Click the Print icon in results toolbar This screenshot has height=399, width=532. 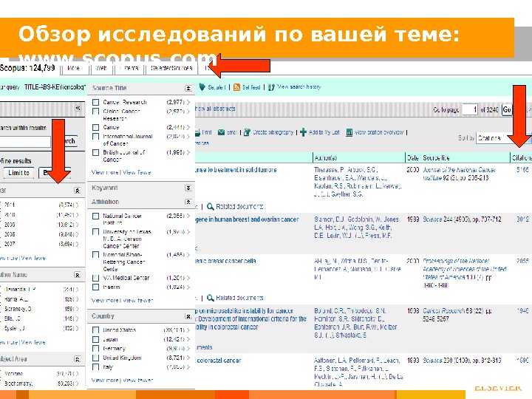click(x=197, y=132)
